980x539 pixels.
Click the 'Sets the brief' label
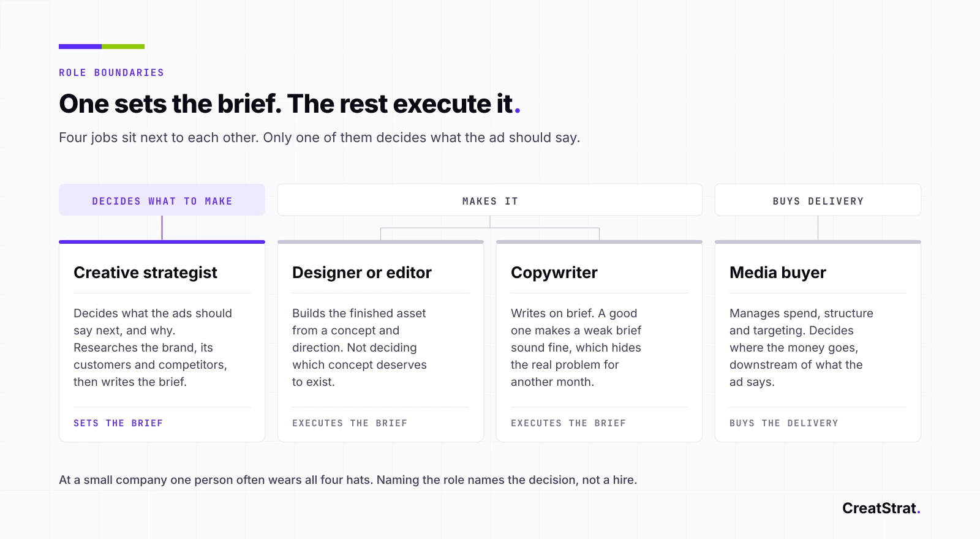118,423
